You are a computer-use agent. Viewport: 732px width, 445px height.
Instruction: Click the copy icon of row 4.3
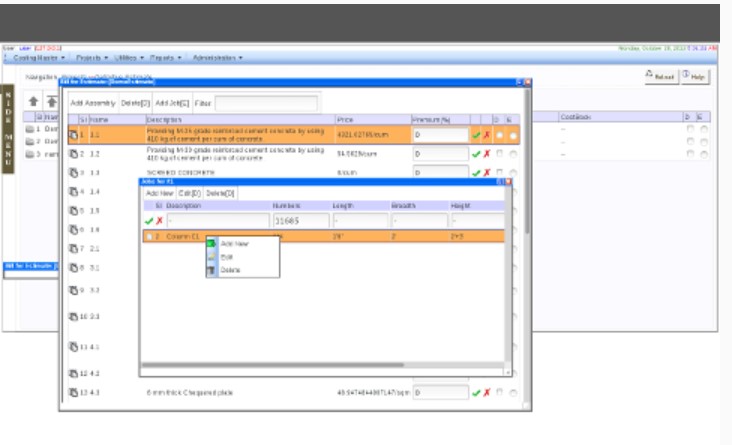73,392
